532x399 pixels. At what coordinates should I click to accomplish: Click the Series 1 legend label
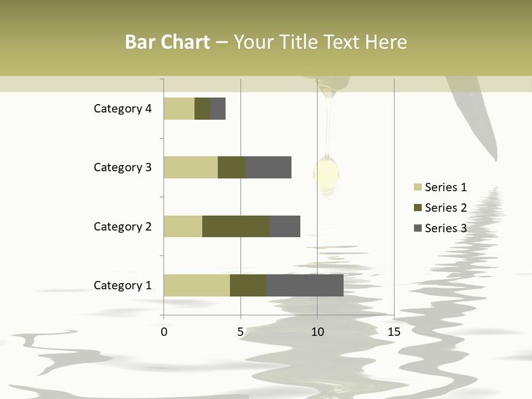[x=446, y=187]
